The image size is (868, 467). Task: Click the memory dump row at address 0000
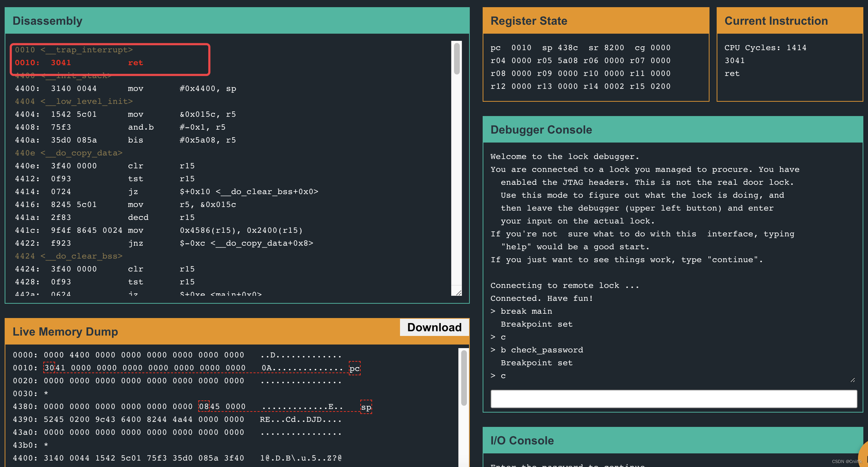177,355
